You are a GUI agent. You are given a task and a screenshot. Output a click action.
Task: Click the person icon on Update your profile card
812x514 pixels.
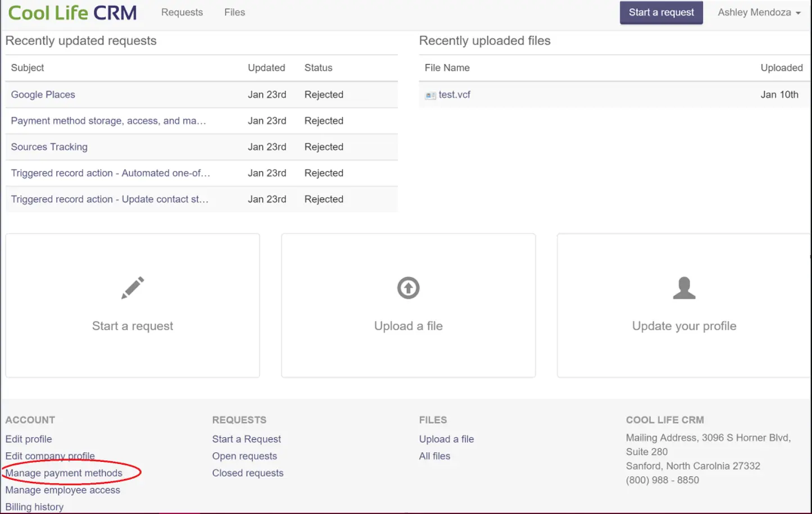pos(683,287)
